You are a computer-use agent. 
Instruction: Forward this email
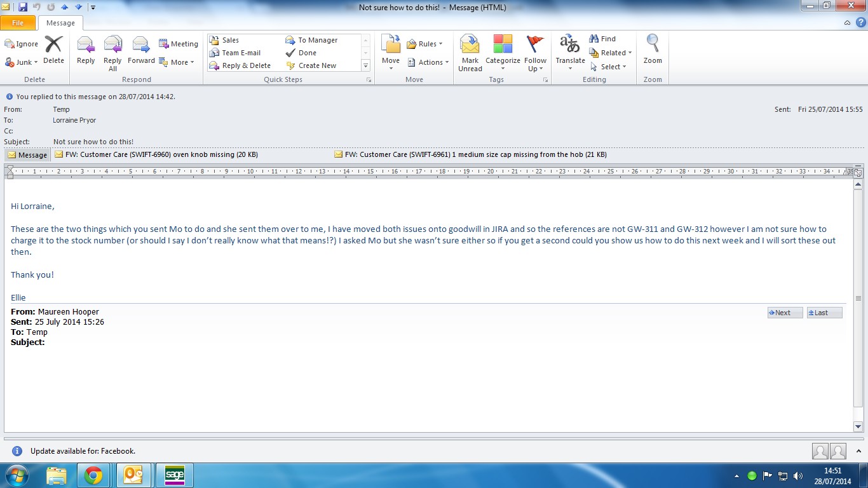(x=141, y=51)
